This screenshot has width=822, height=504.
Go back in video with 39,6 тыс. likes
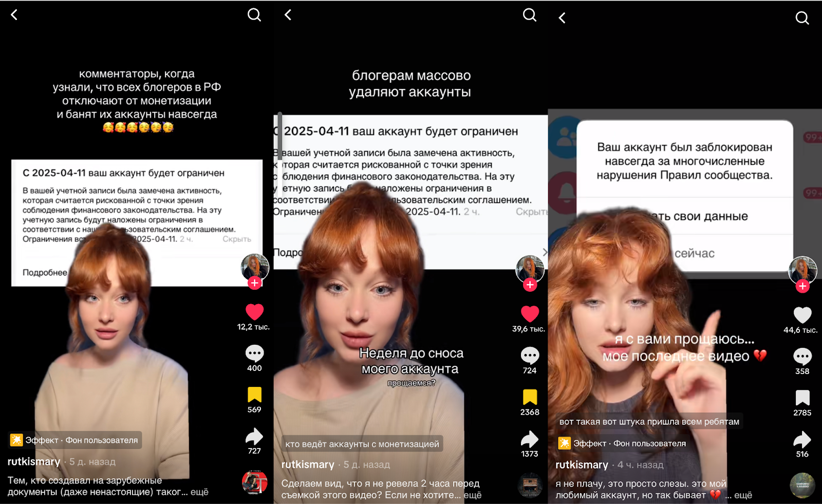(288, 15)
